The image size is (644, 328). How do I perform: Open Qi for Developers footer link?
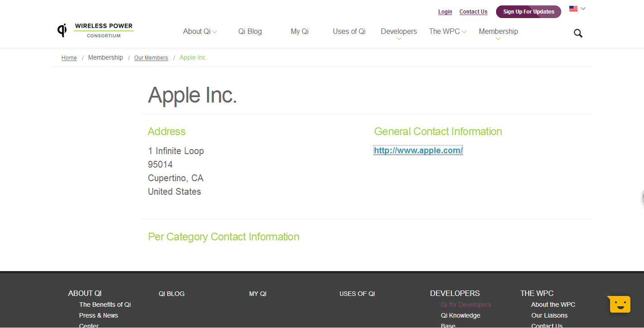(466, 305)
